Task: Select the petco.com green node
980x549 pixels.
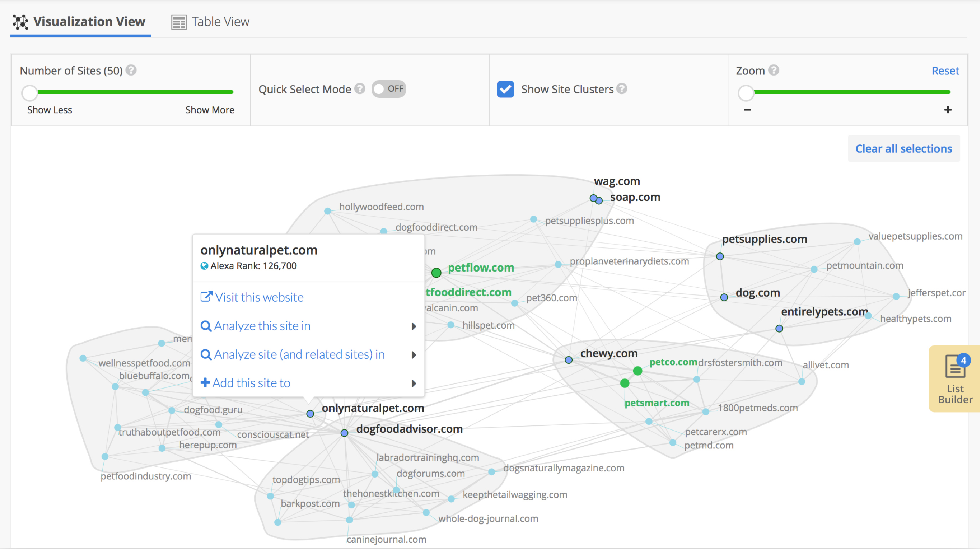Action: pos(638,370)
